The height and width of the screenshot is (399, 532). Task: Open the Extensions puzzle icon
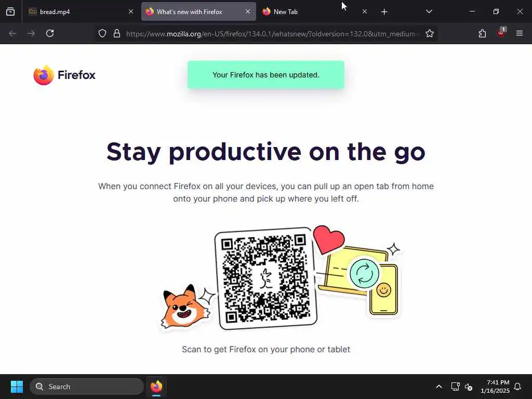coord(482,33)
